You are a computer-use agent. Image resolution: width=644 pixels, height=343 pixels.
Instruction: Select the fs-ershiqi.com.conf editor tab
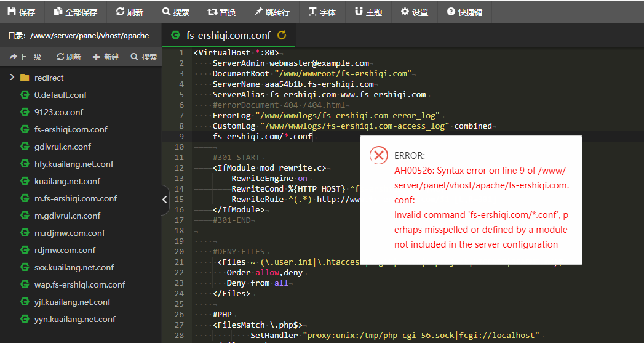[x=228, y=35]
